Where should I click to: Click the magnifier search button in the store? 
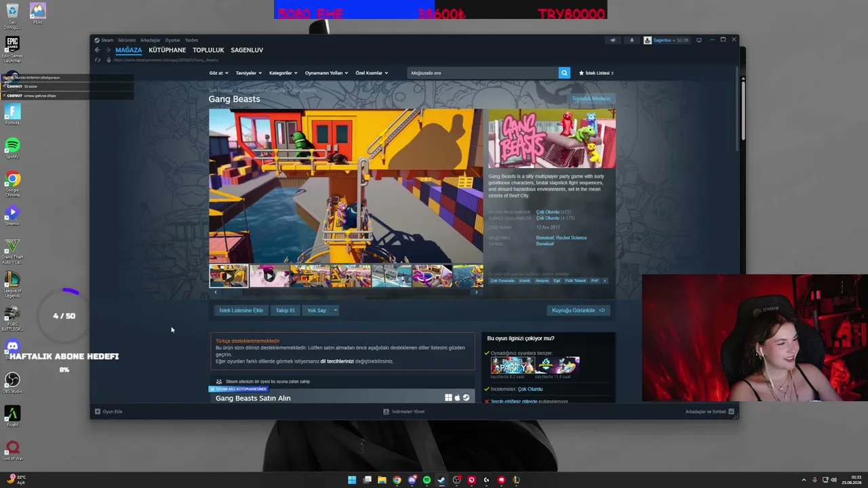564,73
